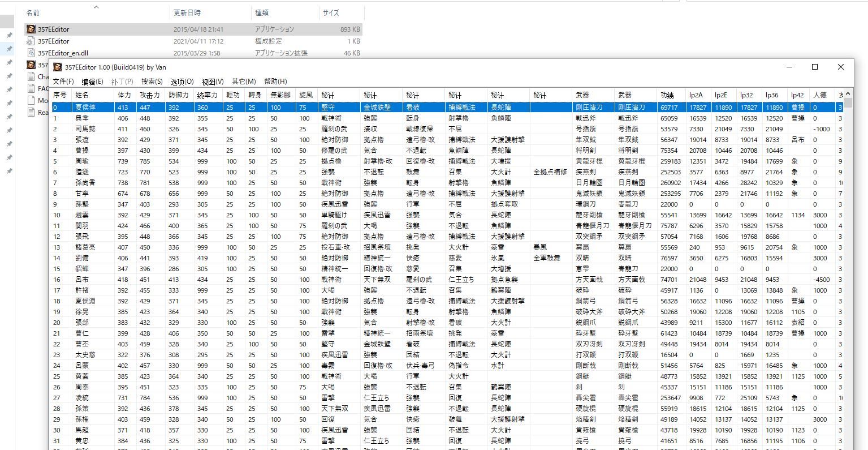
Task: Open the 帮助(H) menu
Action: pyautogui.click(x=277, y=81)
